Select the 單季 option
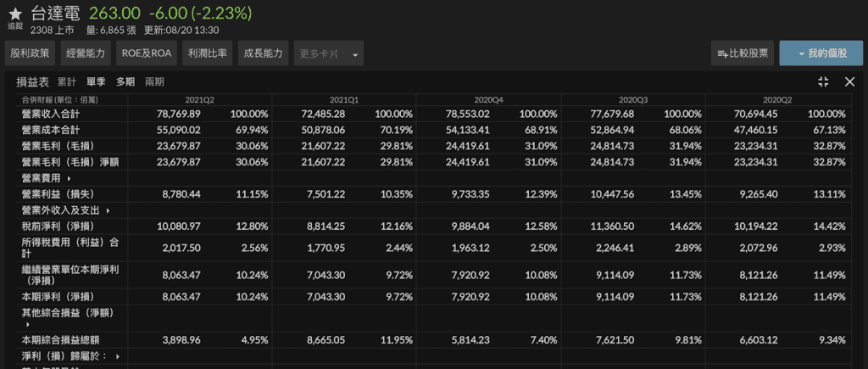 (x=96, y=82)
